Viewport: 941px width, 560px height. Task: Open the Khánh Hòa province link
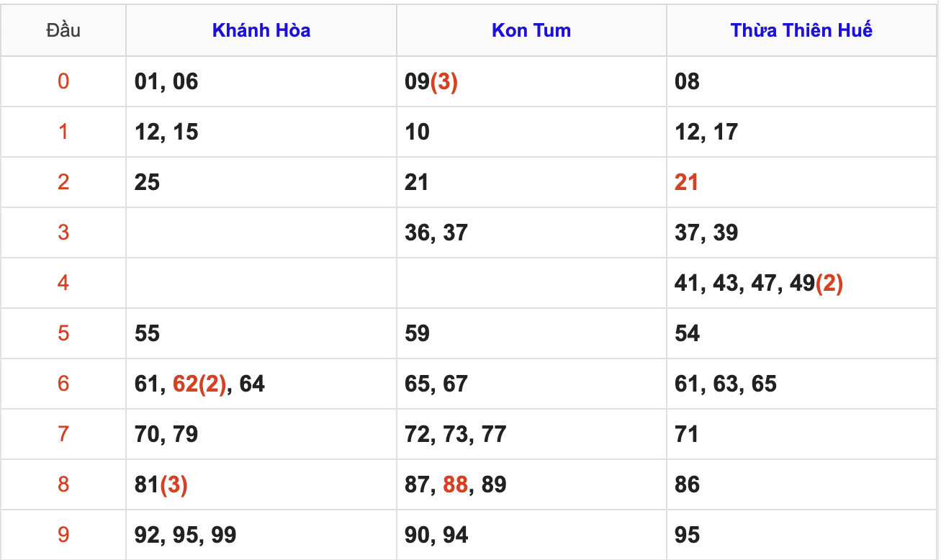(x=261, y=30)
